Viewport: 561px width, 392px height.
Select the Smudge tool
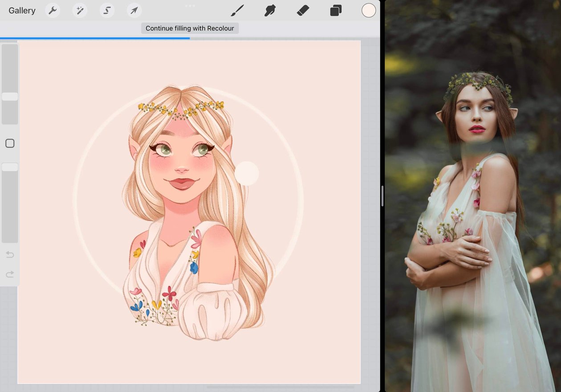[270, 10]
